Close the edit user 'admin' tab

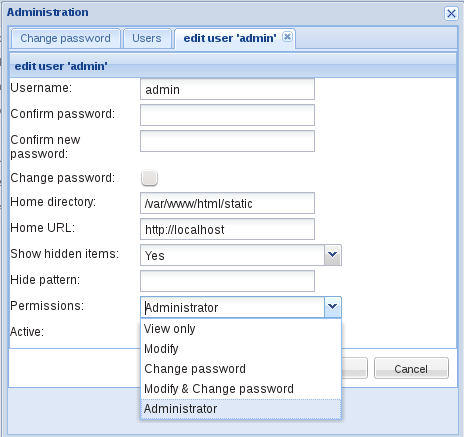[x=287, y=36]
